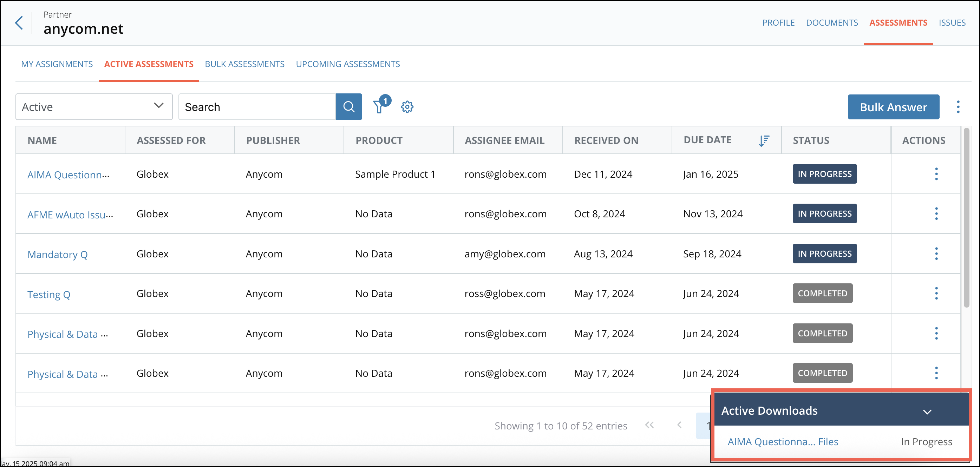The image size is (980, 467).
Task: Open the Mandatory Q assessment link
Action: coord(58,255)
